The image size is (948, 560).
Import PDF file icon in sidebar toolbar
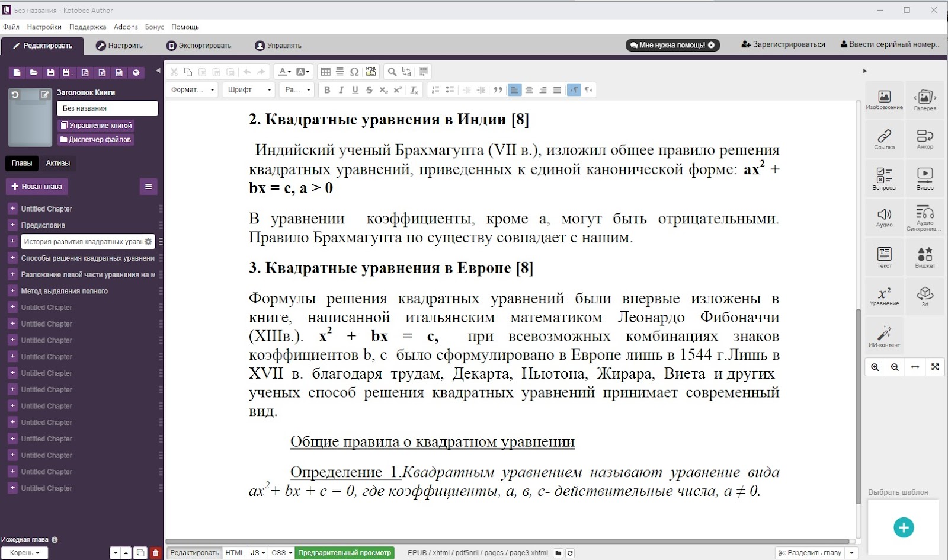pyautogui.click(x=85, y=73)
